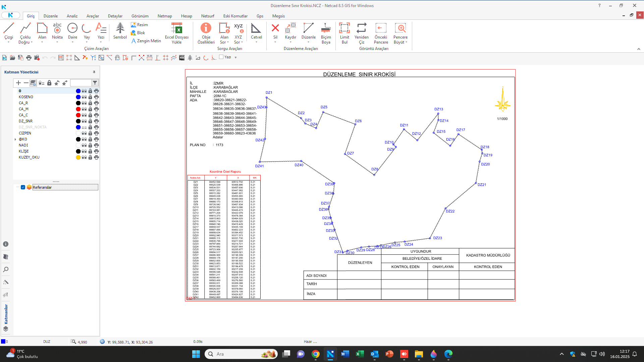
Task: Toggle the Referanslar checkbox
Action: (23, 187)
